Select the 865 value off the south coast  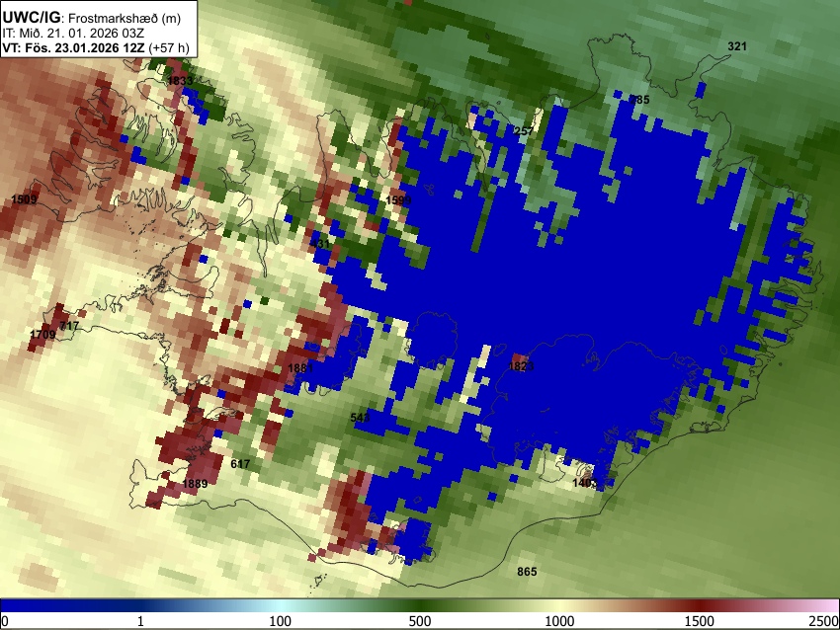coord(527,572)
